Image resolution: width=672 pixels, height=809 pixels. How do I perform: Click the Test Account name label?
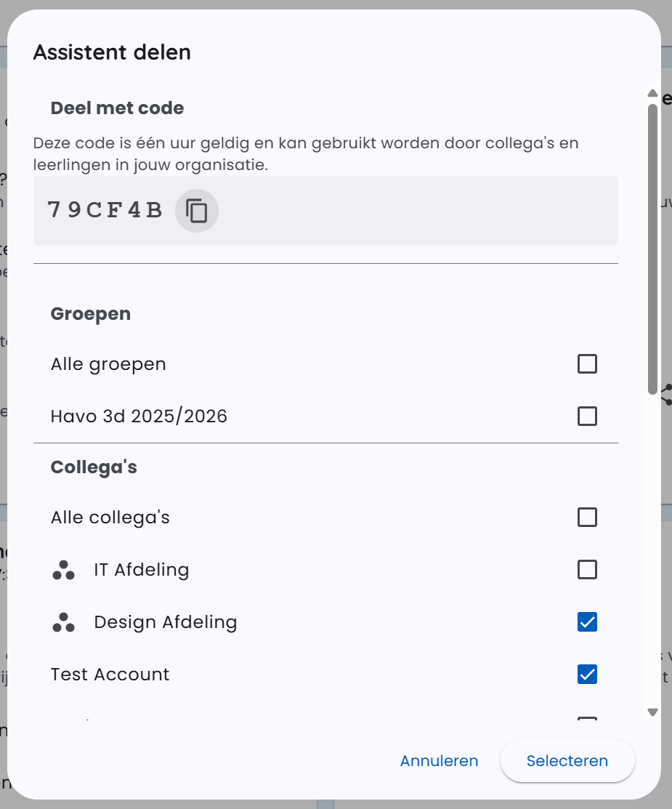pos(109,674)
